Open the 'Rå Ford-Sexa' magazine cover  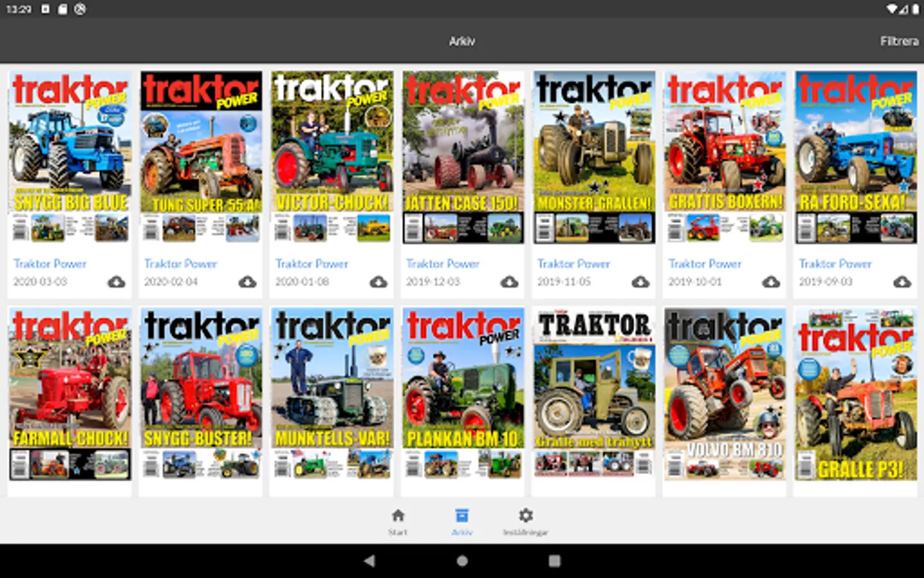(x=856, y=157)
